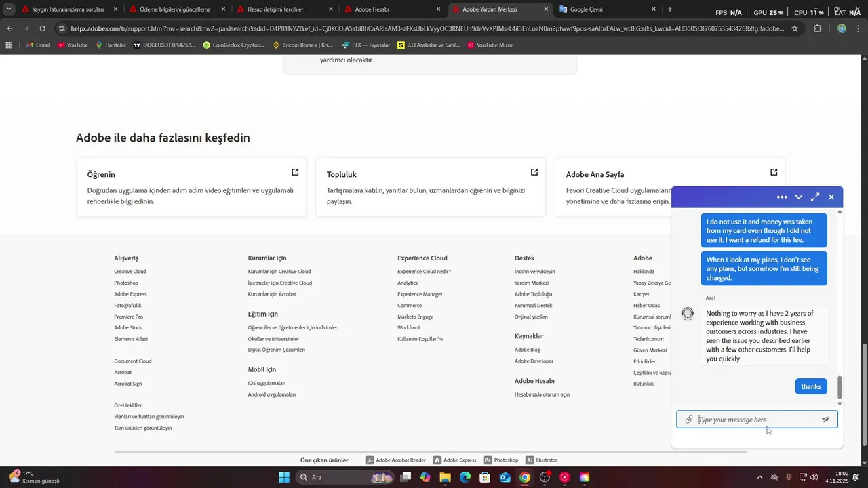Close the Adobe chat panel
868x488 pixels.
point(831,197)
